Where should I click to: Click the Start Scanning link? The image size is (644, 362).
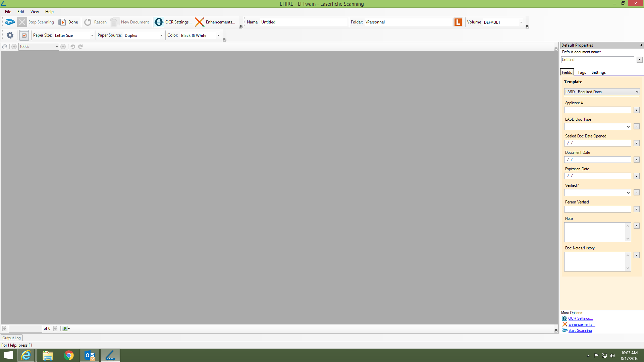click(580, 330)
